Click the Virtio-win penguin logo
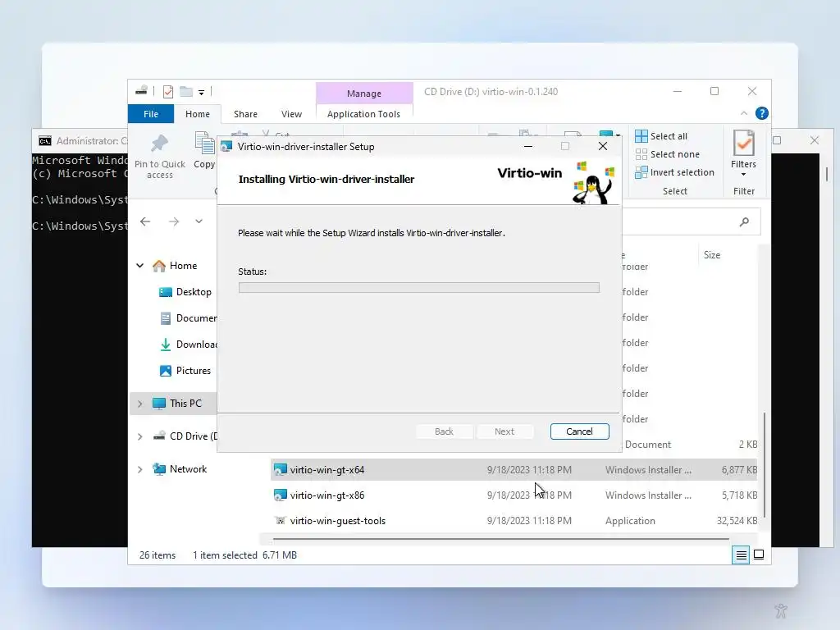The height and width of the screenshot is (630, 840). [x=593, y=182]
